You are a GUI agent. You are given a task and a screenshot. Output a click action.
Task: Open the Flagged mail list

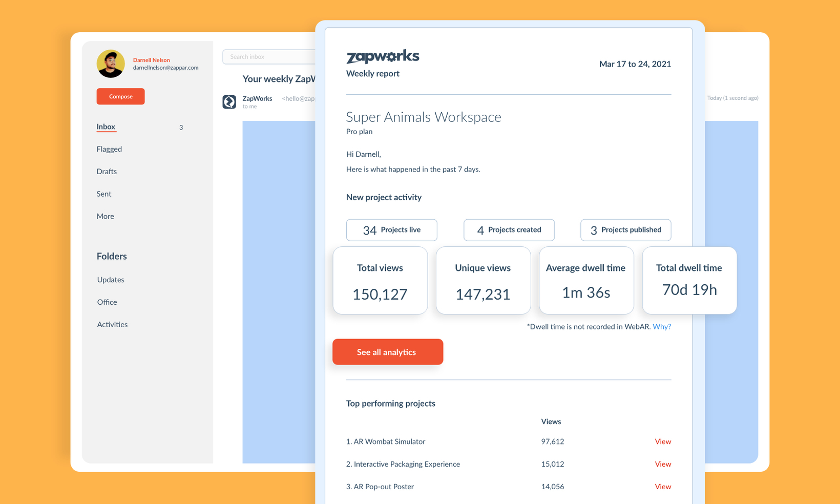(109, 149)
